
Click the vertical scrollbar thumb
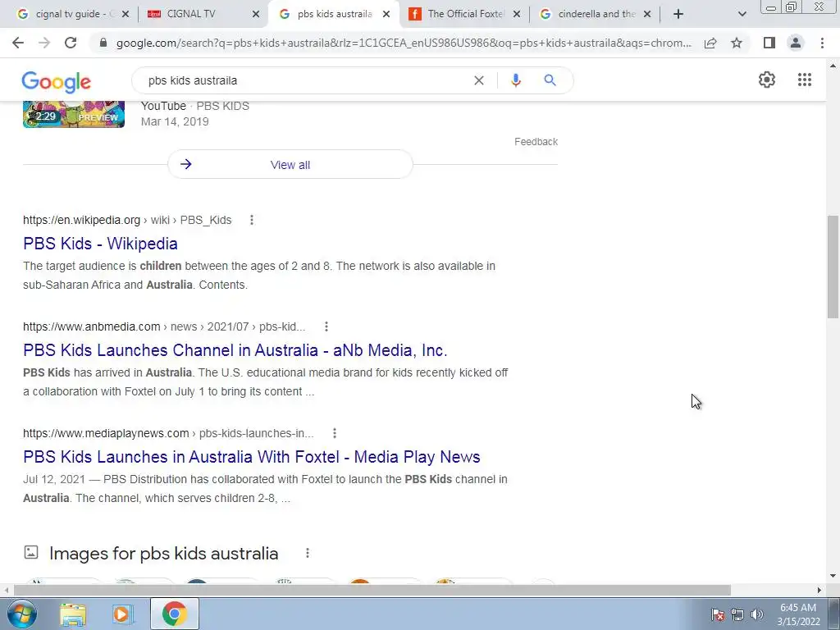pos(833,267)
